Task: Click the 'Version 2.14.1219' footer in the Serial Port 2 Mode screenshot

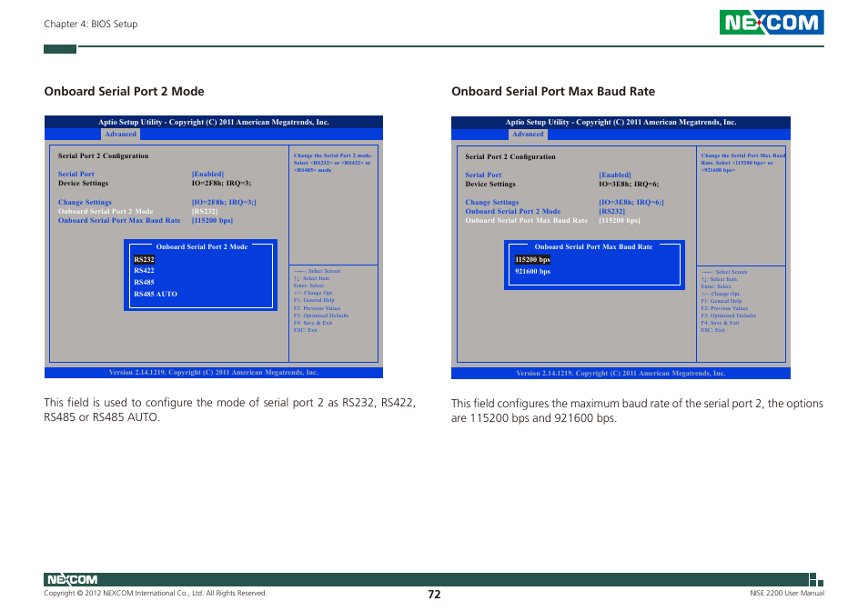Action: click(x=214, y=373)
